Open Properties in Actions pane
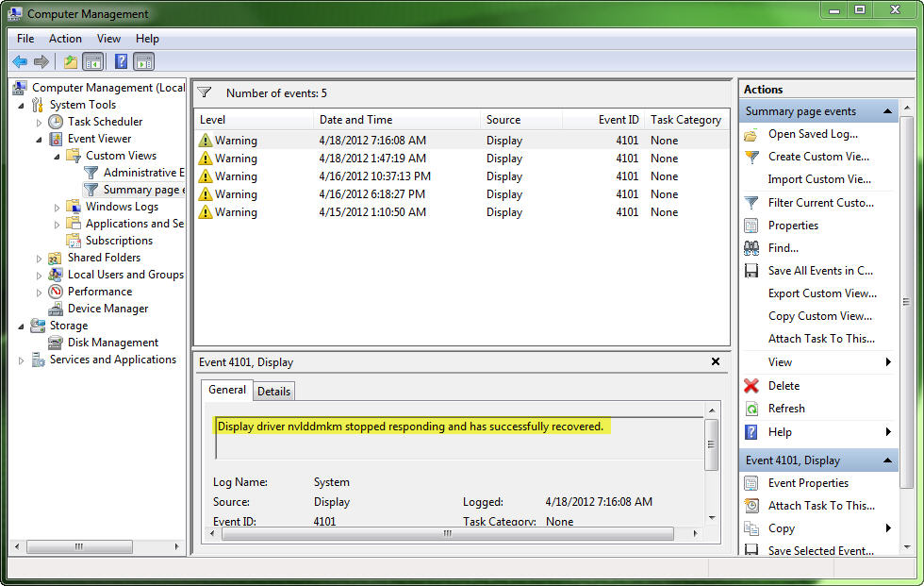Image resolution: width=924 pixels, height=586 pixels. (793, 226)
